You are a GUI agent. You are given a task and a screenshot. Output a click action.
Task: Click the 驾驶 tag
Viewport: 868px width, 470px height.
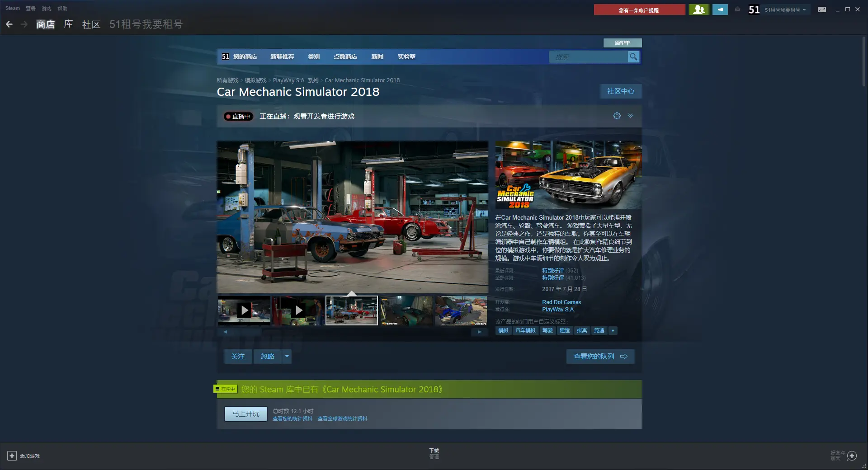[x=547, y=331]
